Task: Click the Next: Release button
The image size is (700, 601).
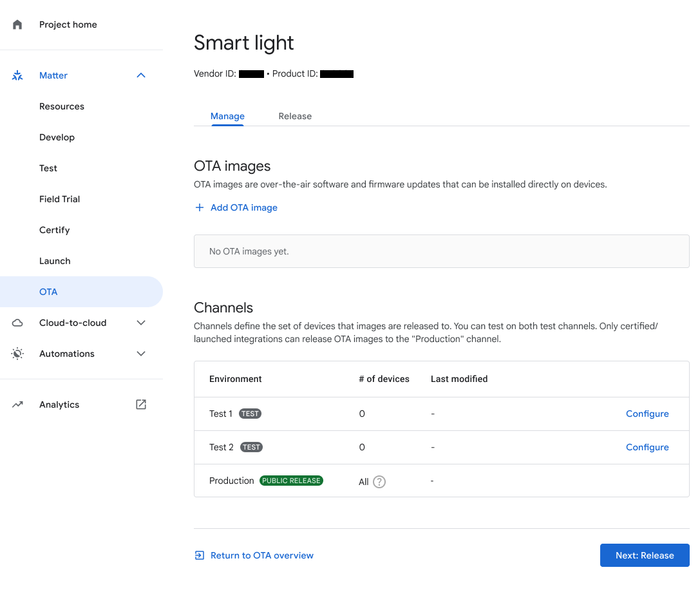Action: click(x=644, y=555)
